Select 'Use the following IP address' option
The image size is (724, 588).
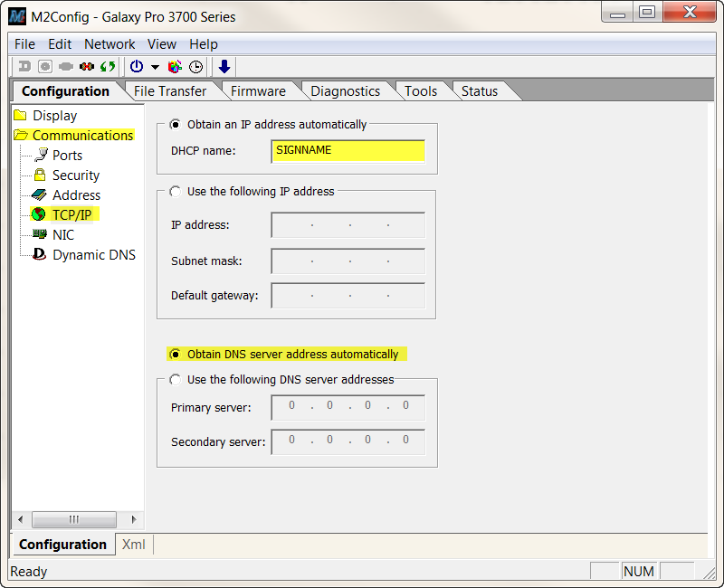176,192
